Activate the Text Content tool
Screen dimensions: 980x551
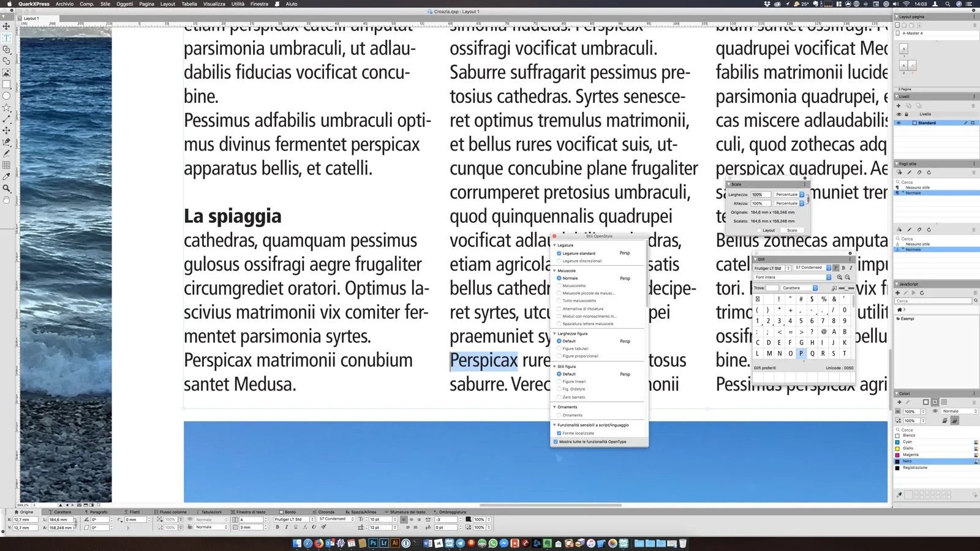point(7,39)
